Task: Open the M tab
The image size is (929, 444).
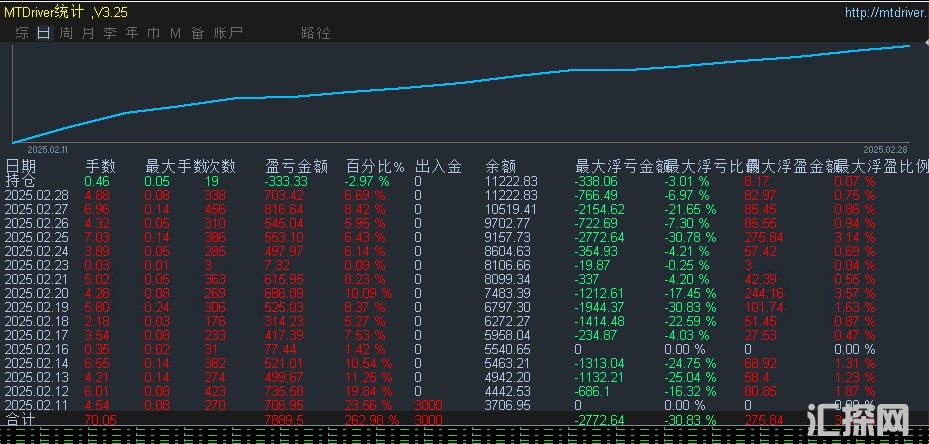Action: (175, 33)
